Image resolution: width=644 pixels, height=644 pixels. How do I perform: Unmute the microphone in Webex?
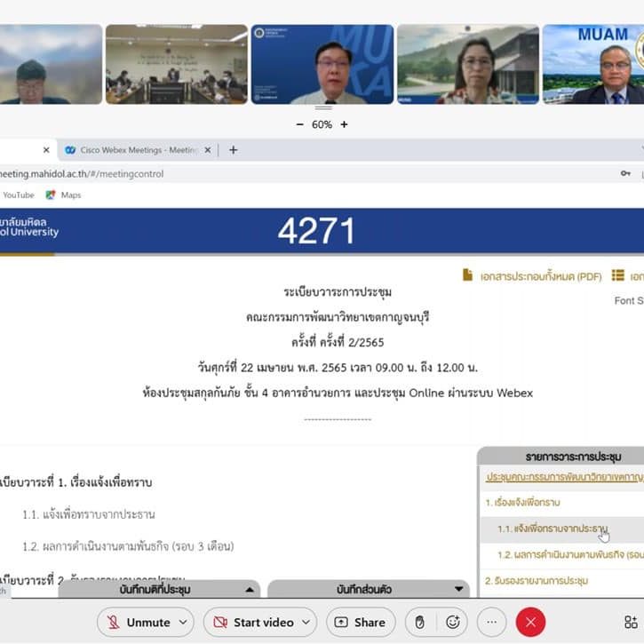(138, 622)
